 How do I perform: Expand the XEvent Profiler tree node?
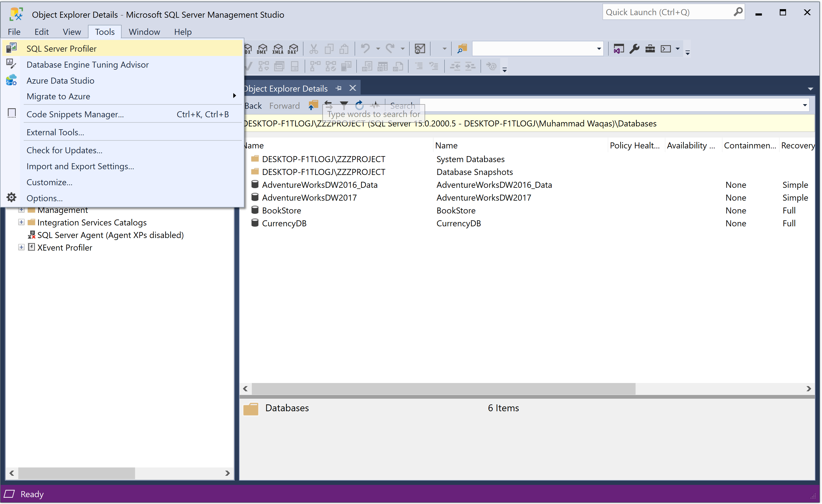(x=21, y=247)
